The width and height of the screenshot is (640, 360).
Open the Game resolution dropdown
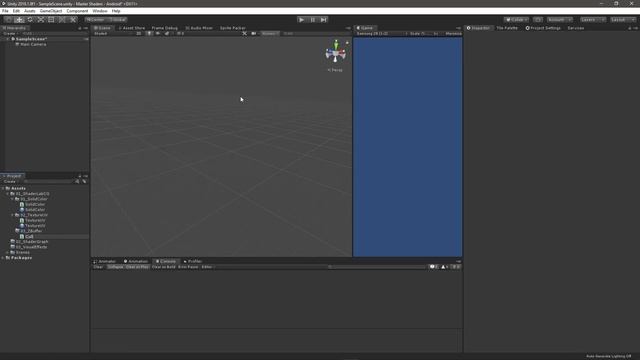click(381, 33)
